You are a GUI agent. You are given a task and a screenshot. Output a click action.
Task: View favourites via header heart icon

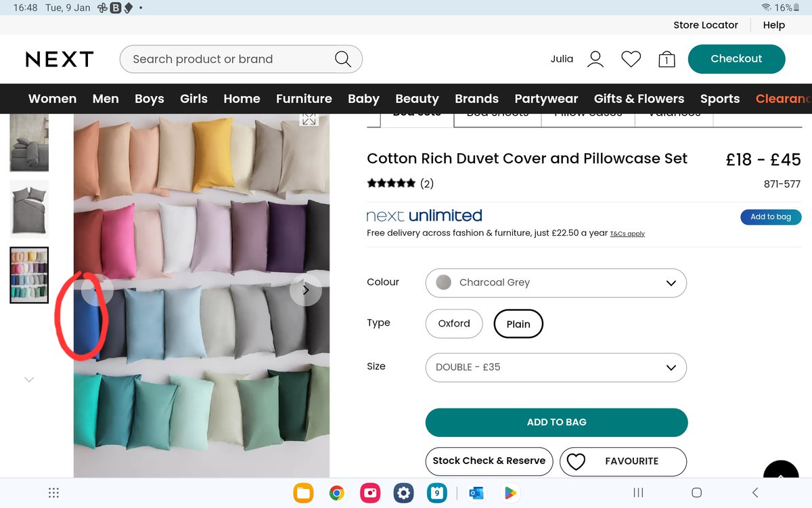pyautogui.click(x=631, y=59)
